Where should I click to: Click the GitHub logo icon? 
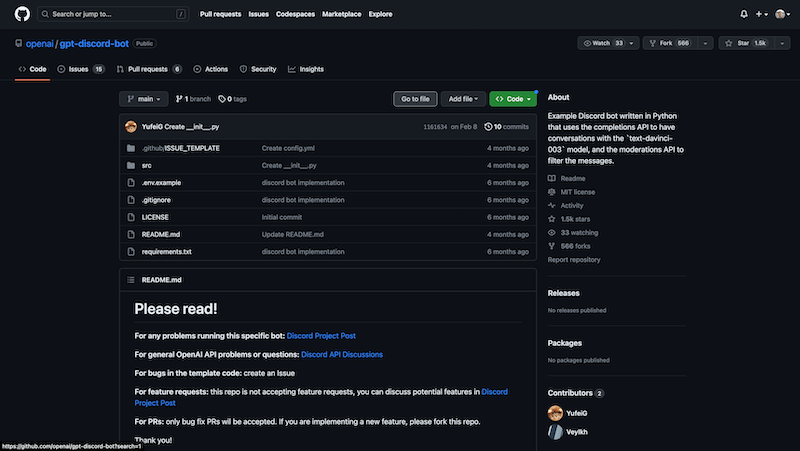[x=21, y=14]
